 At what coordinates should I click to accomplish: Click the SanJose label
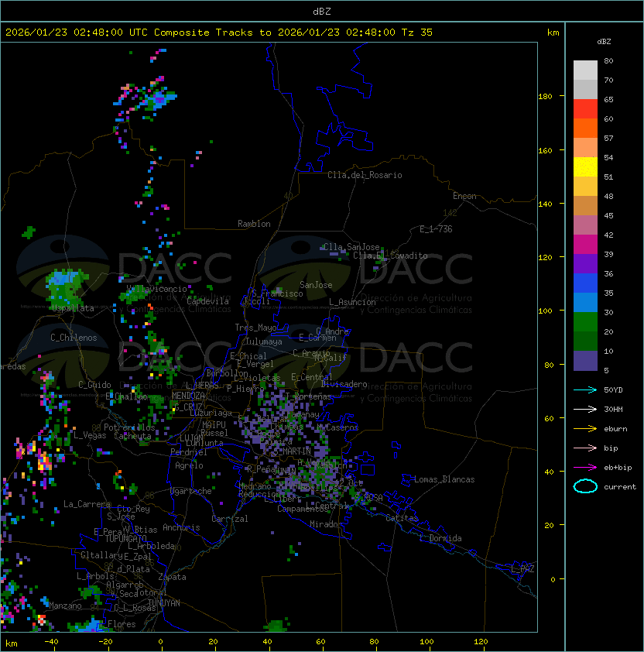point(316,285)
